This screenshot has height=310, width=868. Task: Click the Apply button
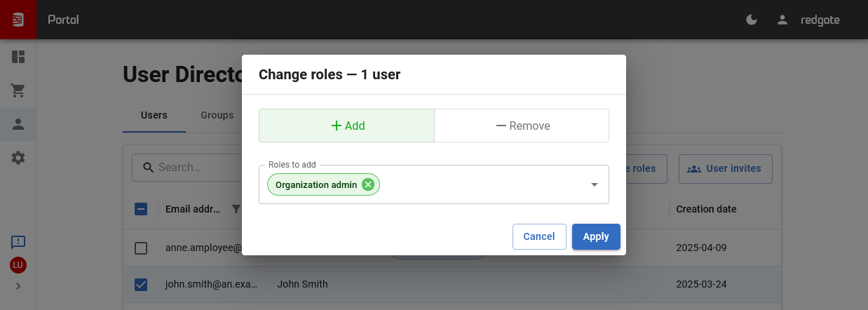[x=595, y=236]
